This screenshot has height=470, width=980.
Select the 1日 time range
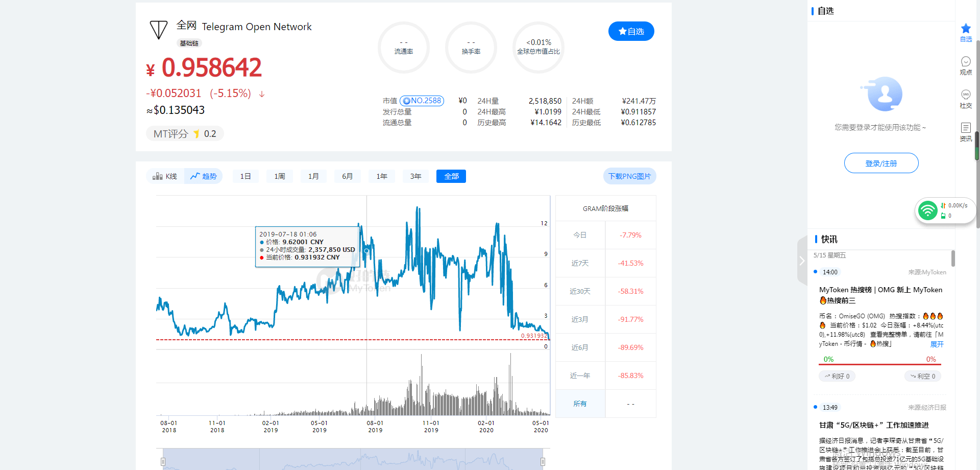pos(246,176)
